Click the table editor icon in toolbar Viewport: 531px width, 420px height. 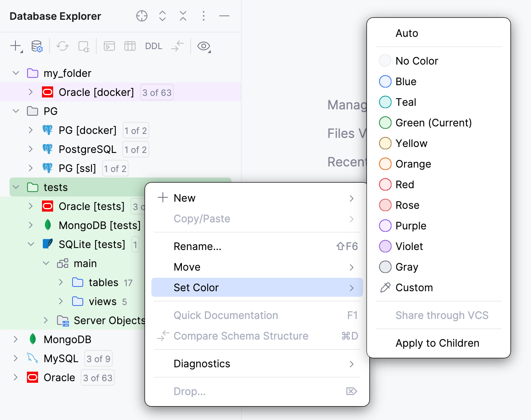(x=130, y=46)
